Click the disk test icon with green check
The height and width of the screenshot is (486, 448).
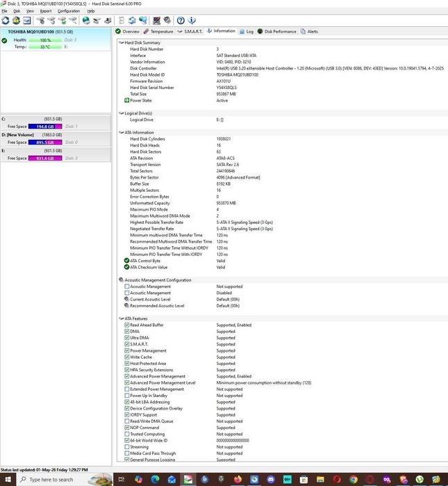[x=63, y=20]
